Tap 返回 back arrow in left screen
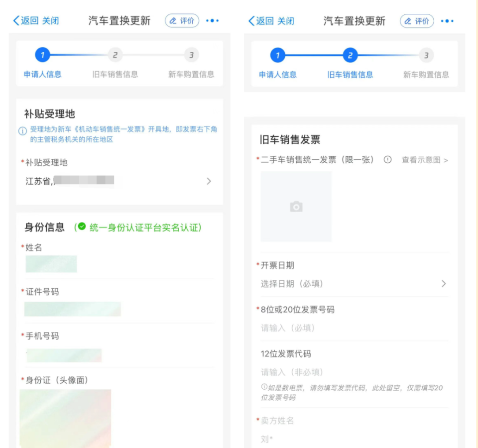Image resolution: width=478 pixels, height=448 pixels. pyautogui.click(x=25, y=21)
